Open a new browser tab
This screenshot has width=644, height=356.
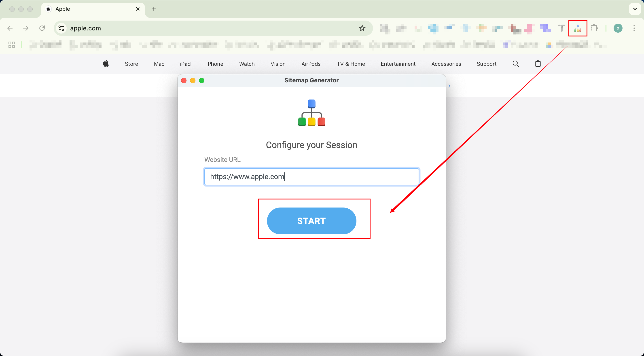click(154, 9)
